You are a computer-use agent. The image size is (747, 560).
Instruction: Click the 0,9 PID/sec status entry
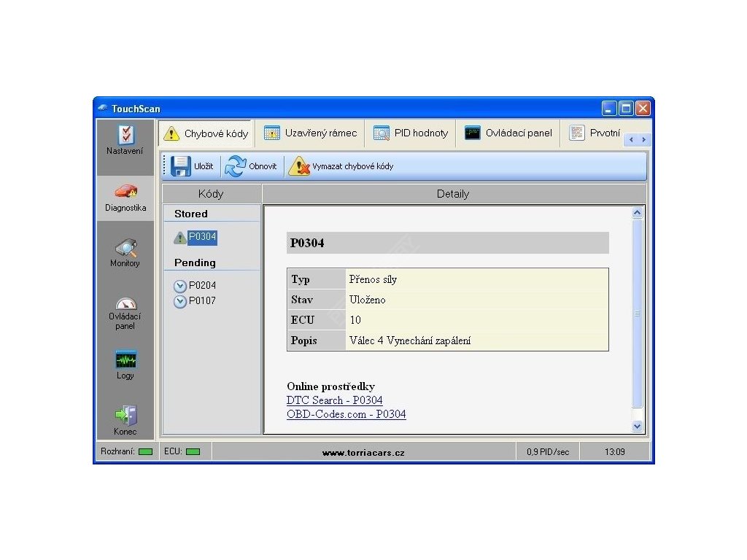(x=548, y=452)
